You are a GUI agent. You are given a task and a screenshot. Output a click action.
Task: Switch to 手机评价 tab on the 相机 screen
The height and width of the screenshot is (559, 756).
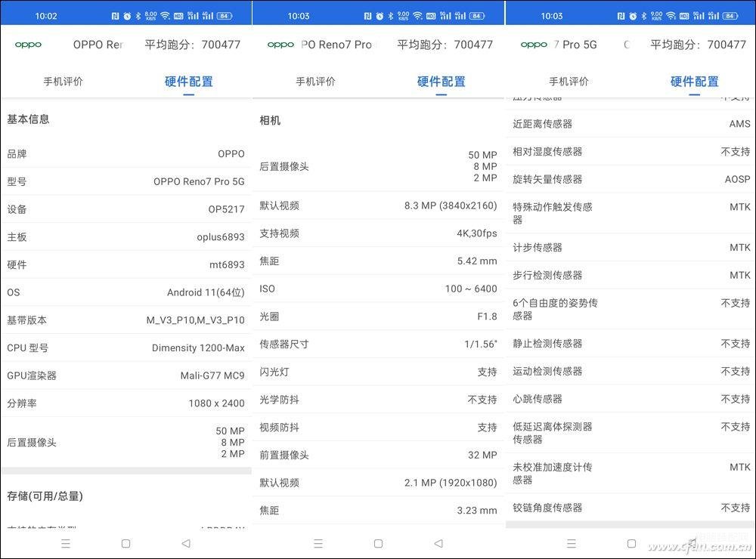316,82
